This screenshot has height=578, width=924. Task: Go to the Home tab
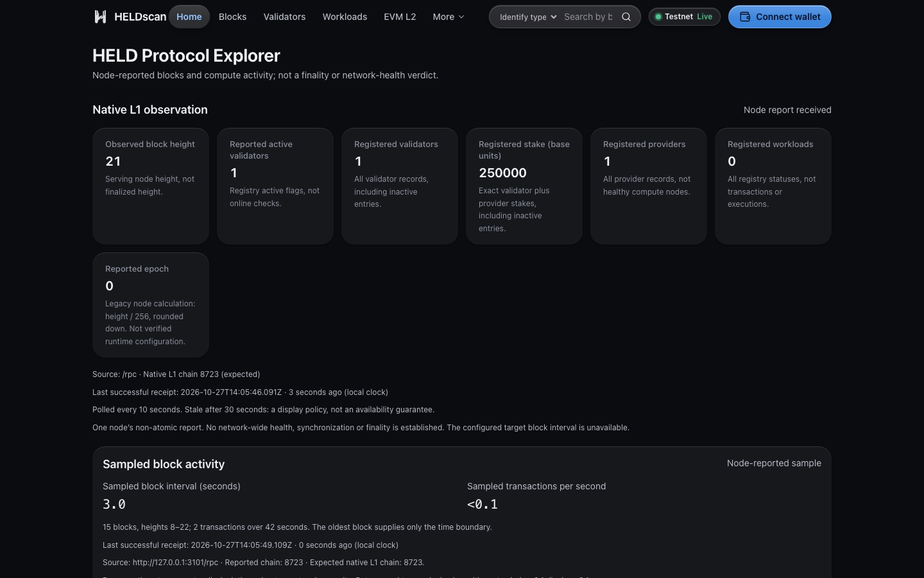click(189, 17)
